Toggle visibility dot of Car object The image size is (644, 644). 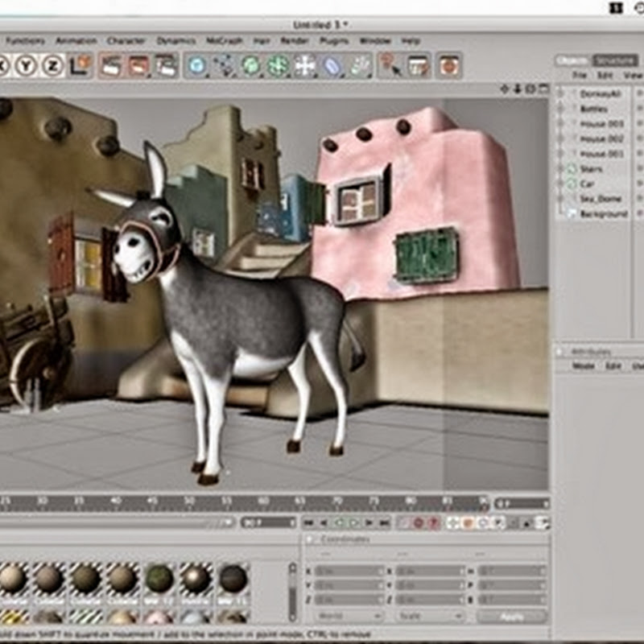(640, 184)
